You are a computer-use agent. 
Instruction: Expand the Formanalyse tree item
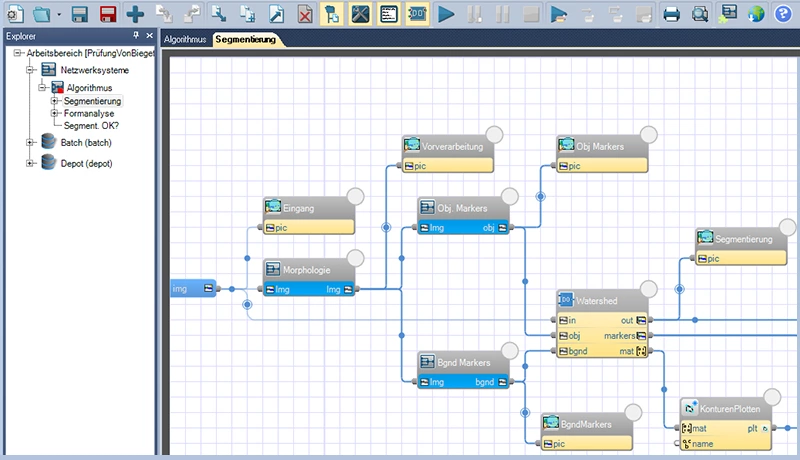(55, 113)
